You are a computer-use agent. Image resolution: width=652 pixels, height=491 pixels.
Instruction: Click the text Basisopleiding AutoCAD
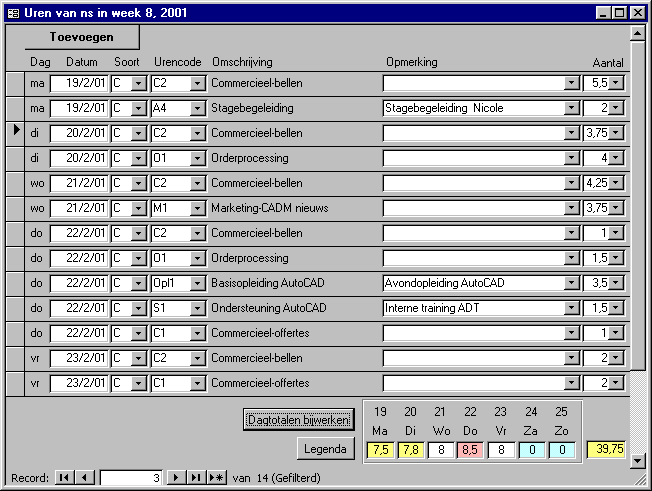point(268,283)
